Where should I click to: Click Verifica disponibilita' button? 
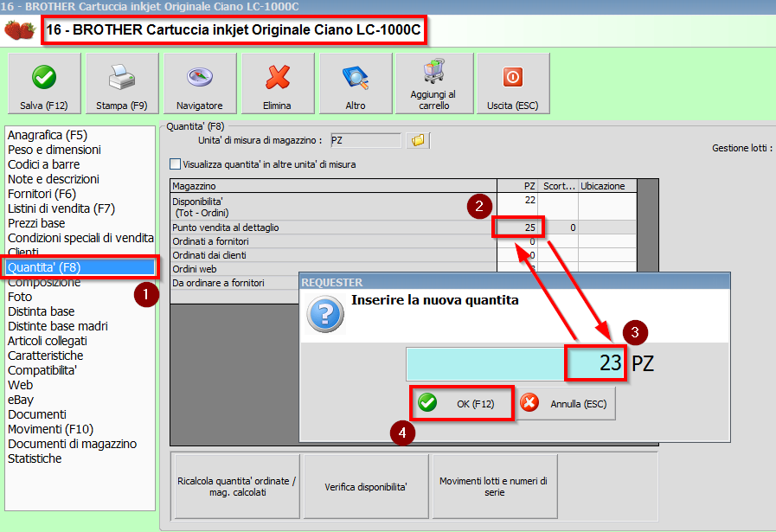click(366, 486)
